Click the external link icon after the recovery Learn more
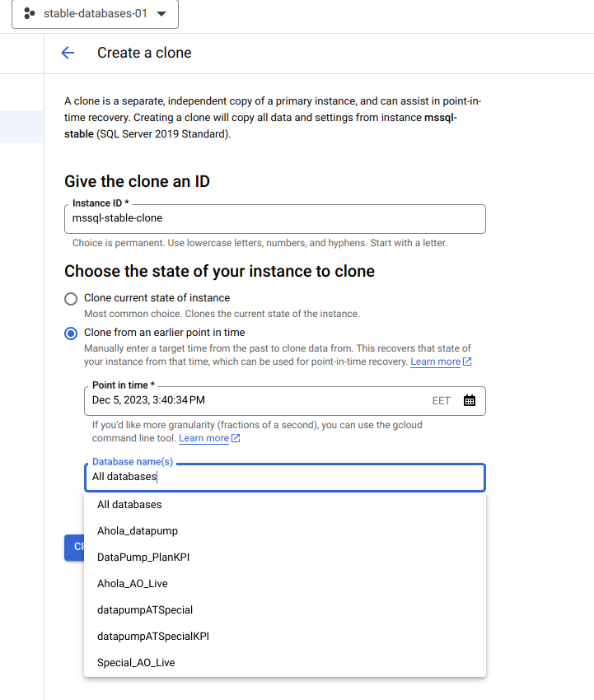594x700 pixels. [467, 362]
